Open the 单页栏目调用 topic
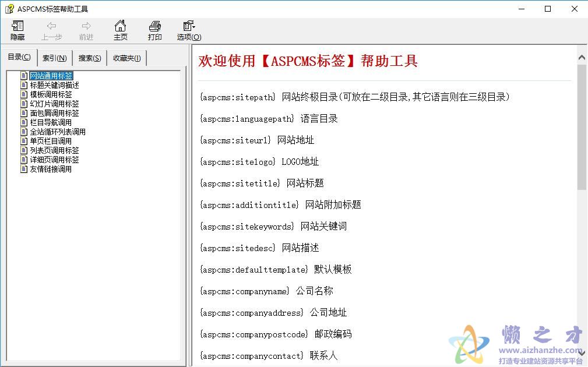Viewport: 588px width, 367px height. 51,142
